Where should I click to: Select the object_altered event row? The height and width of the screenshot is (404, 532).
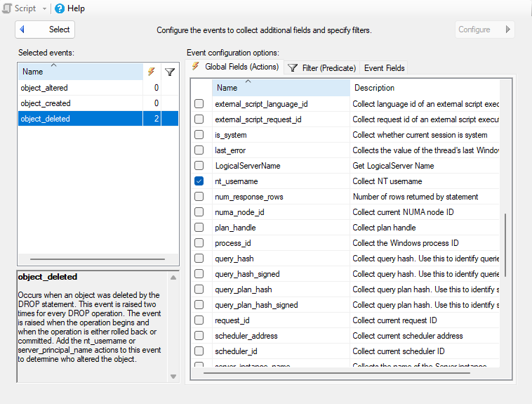[98, 88]
